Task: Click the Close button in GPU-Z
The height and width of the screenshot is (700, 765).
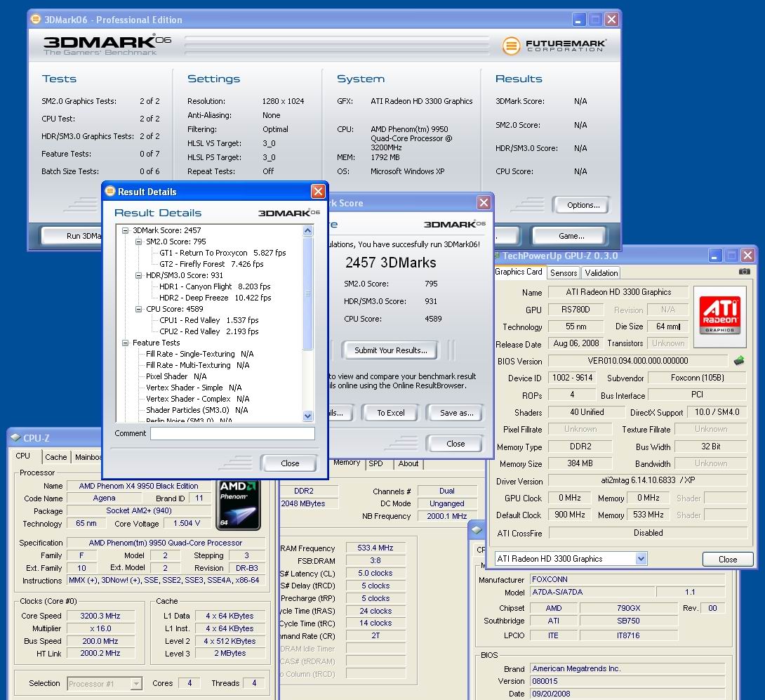Action: point(727,560)
